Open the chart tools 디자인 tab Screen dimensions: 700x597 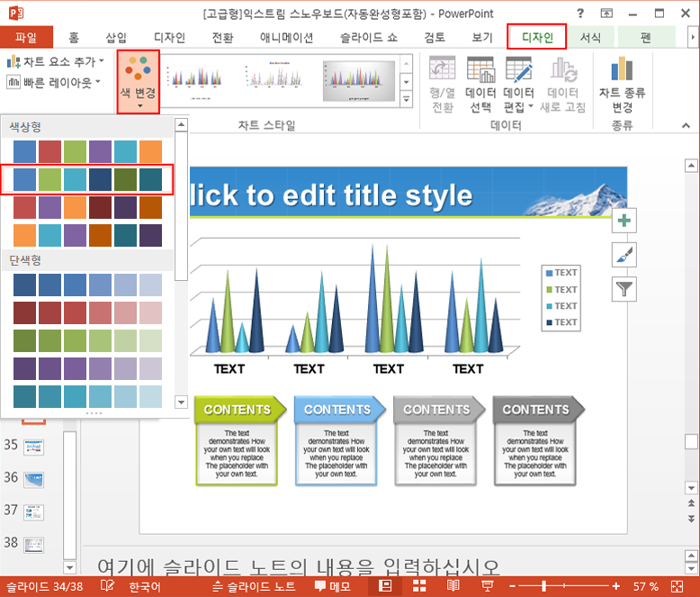537,37
